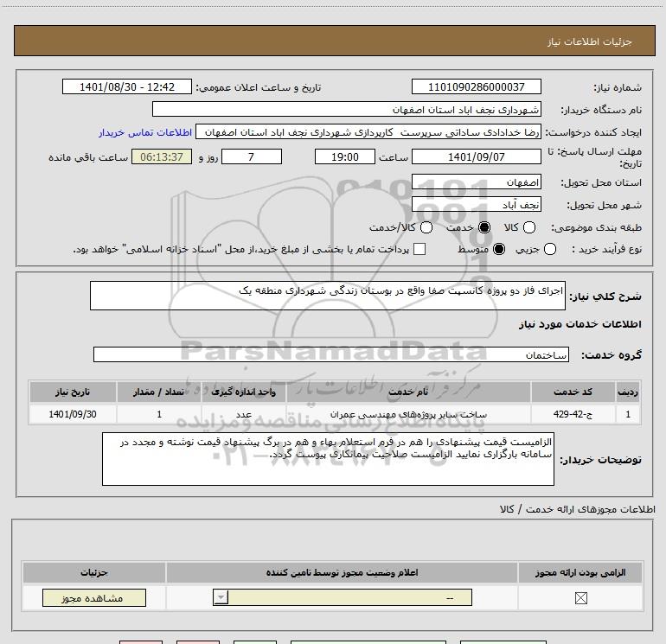This screenshot has width=666, height=644.
Task: Click the response deadline date field 1401/09/07
Action: [476, 156]
